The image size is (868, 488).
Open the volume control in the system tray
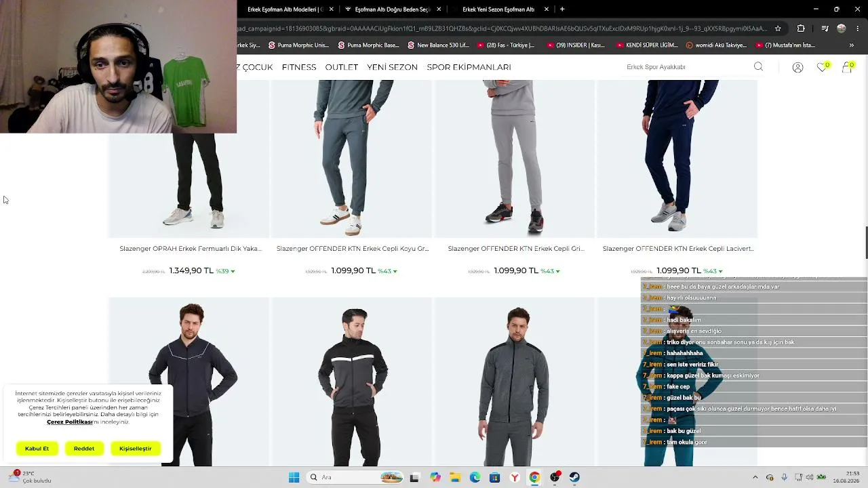click(x=810, y=477)
